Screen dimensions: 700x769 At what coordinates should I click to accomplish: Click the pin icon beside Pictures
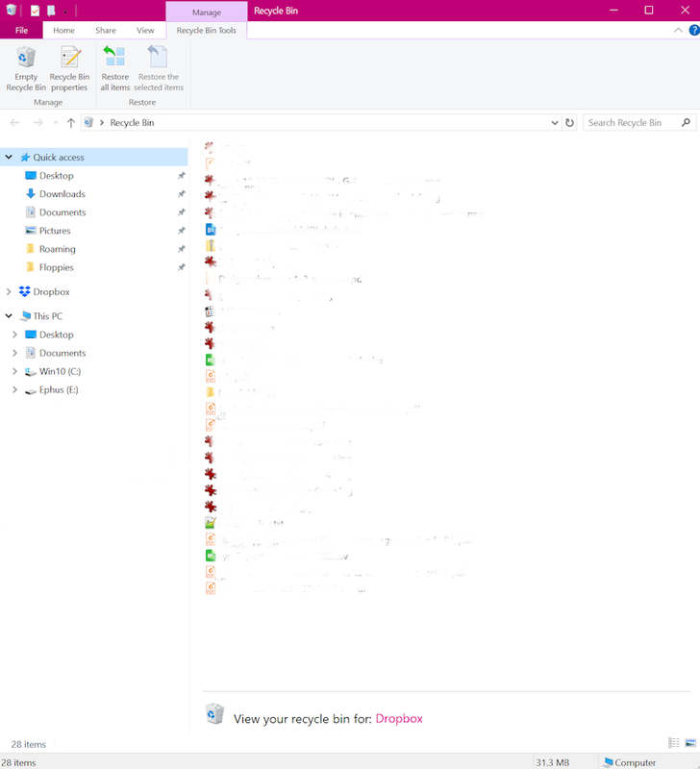click(x=182, y=231)
